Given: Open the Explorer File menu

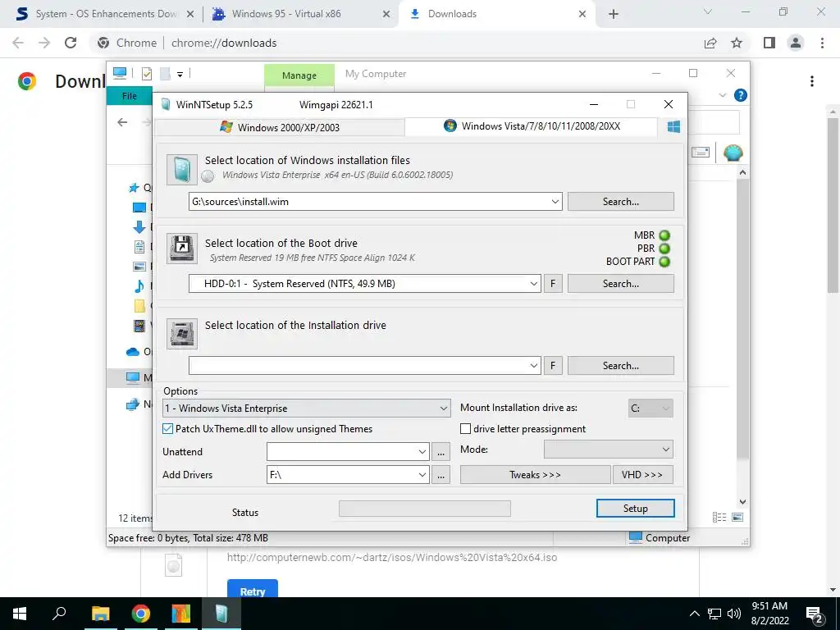Looking at the screenshot, I should tap(130, 96).
